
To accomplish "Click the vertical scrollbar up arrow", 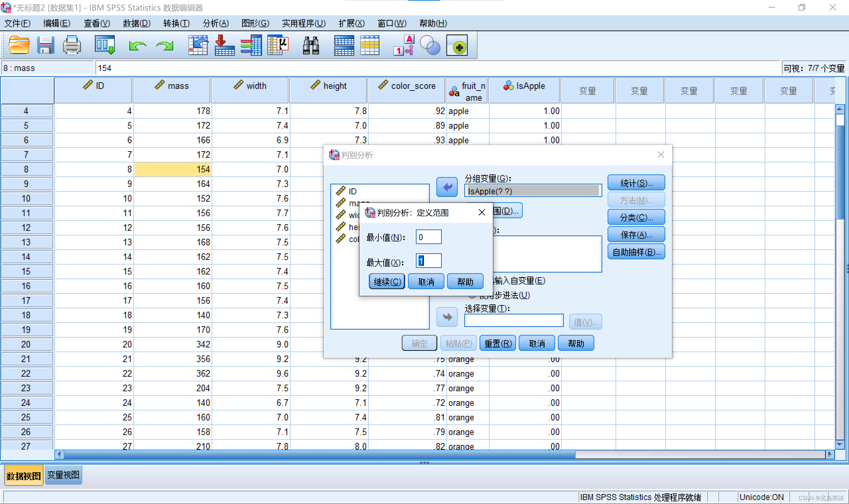I will (x=839, y=109).
